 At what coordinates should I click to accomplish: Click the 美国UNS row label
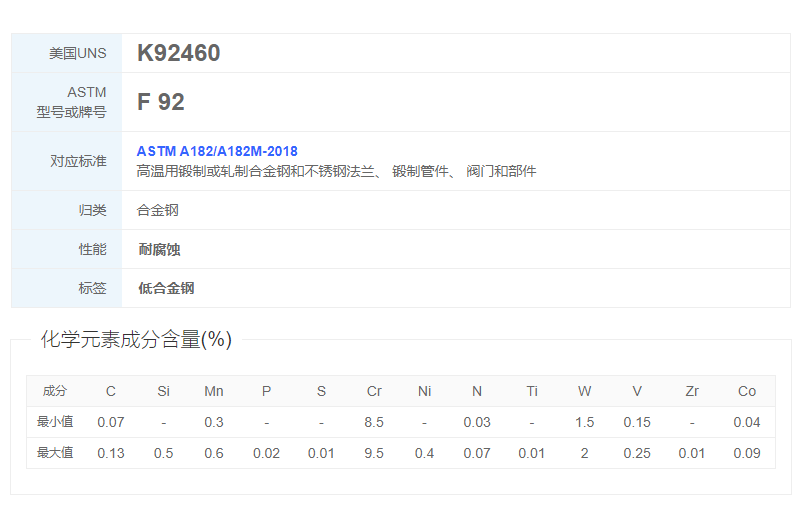(78, 53)
